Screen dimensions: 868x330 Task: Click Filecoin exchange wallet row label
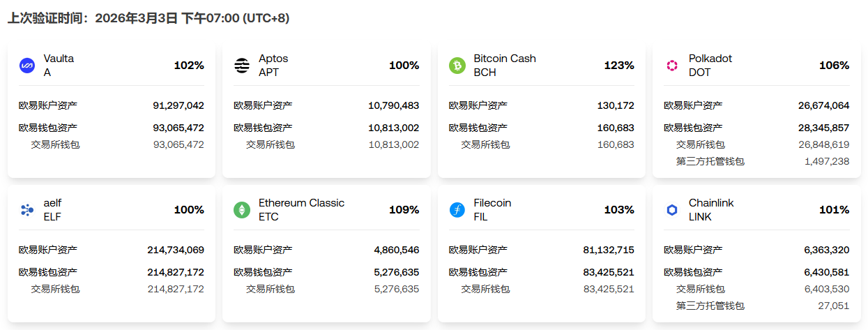click(x=485, y=289)
